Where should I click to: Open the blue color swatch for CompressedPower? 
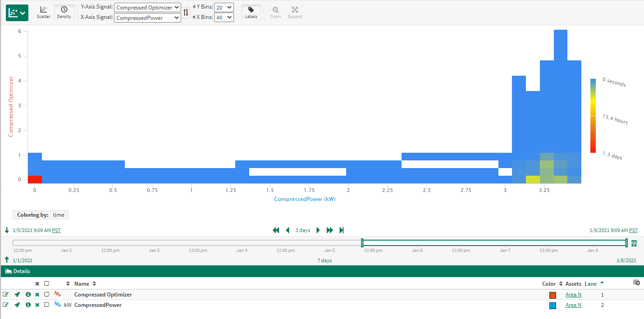(x=553, y=305)
